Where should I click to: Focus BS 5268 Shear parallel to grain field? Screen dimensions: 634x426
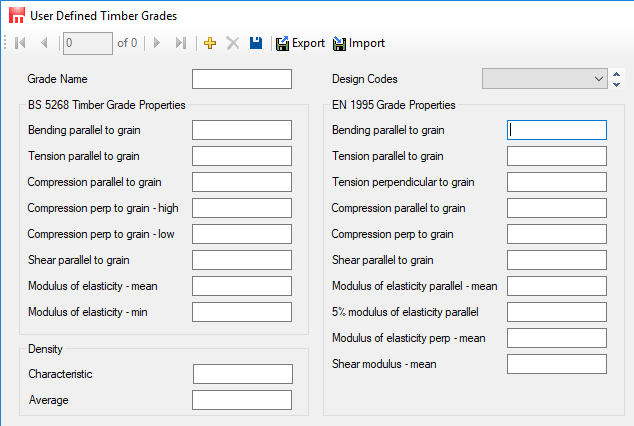tap(242, 260)
